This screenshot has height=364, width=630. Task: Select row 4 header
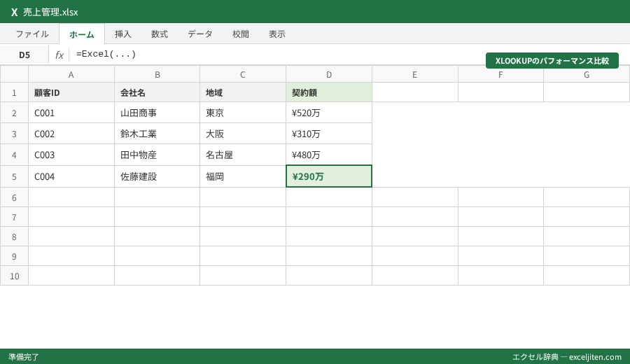click(x=14, y=155)
